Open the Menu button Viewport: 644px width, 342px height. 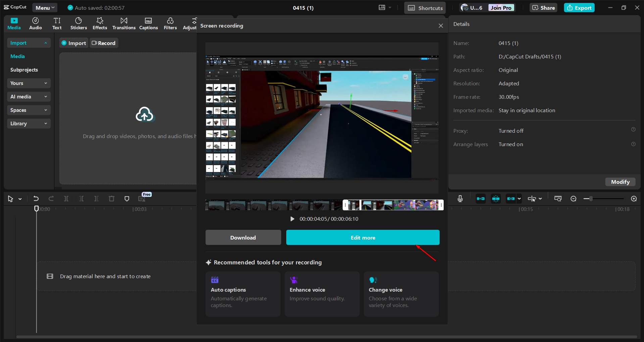[45, 7]
